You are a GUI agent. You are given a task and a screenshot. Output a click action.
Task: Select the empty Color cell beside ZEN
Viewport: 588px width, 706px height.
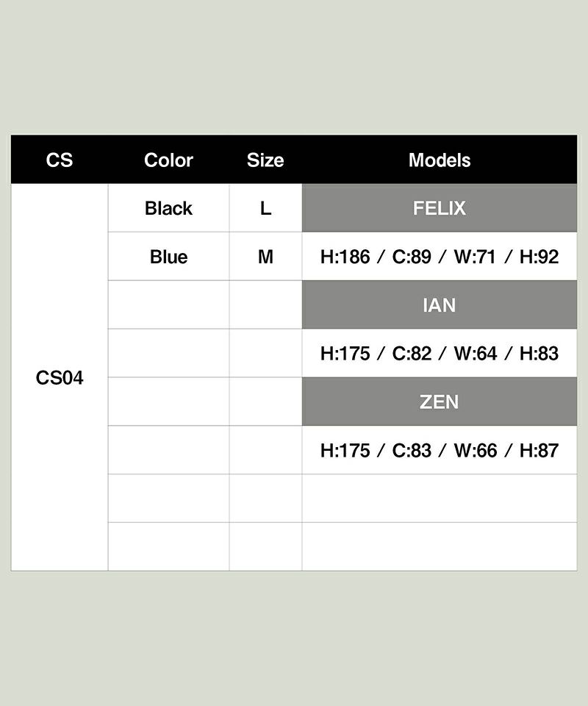click(x=168, y=402)
